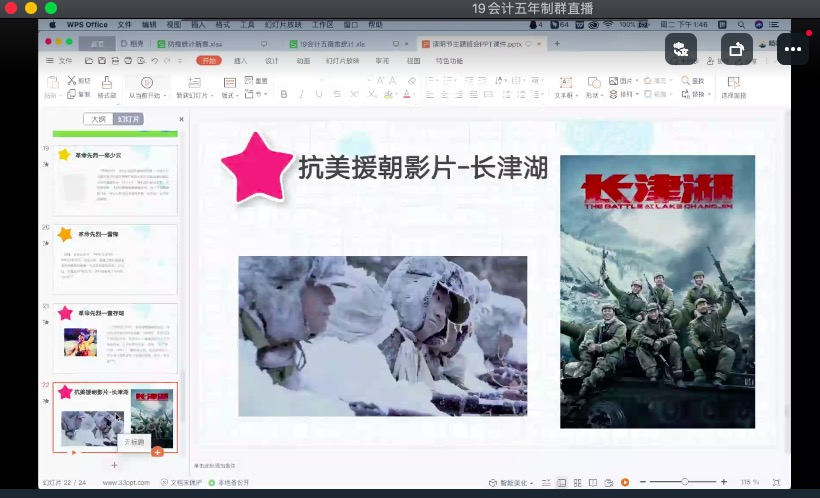Switch panel to Outline (大纲) view
Screen dimensions: 820x498
[x=98, y=118]
